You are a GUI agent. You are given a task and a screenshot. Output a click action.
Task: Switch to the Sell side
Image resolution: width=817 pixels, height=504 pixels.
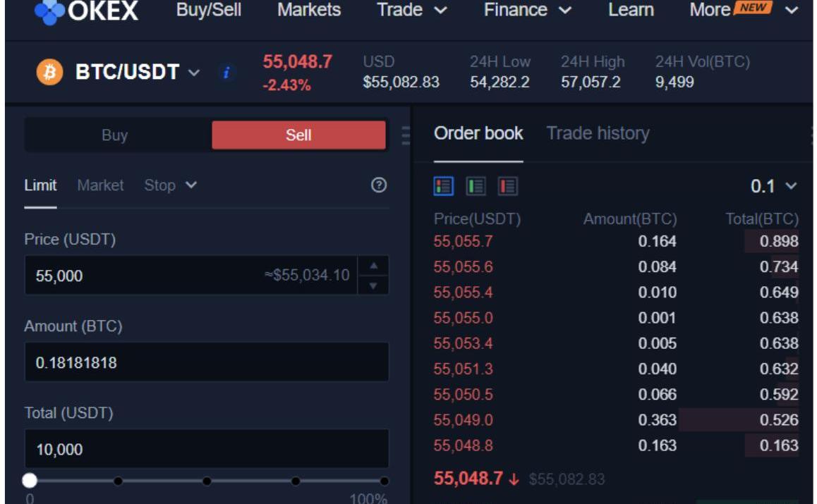[298, 135]
